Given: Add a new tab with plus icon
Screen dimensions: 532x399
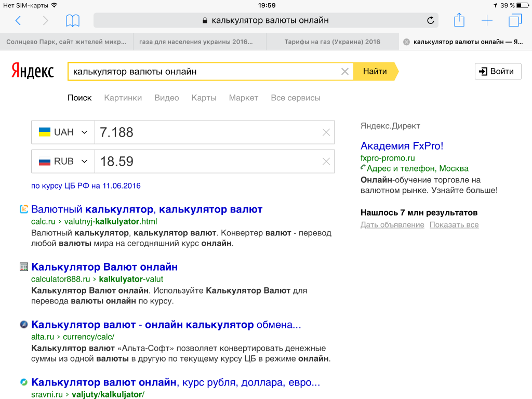Looking at the screenshot, I should click(487, 20).
